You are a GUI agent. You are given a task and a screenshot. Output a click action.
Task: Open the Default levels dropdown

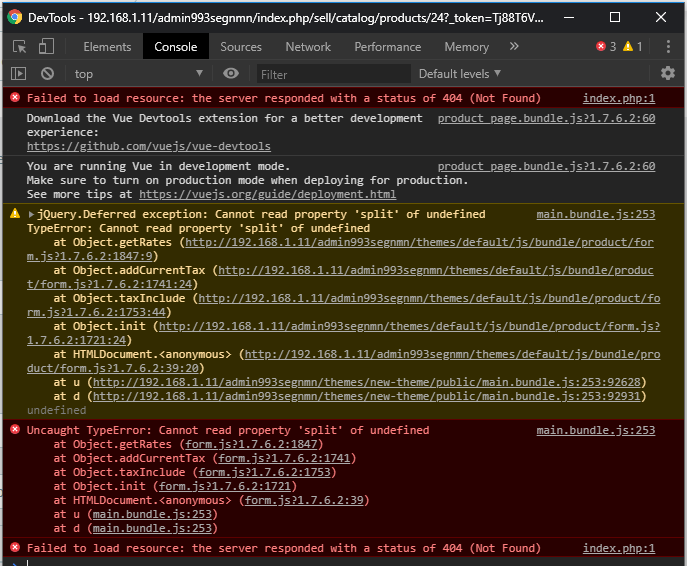pyautogui.click(x=460, y=74)
